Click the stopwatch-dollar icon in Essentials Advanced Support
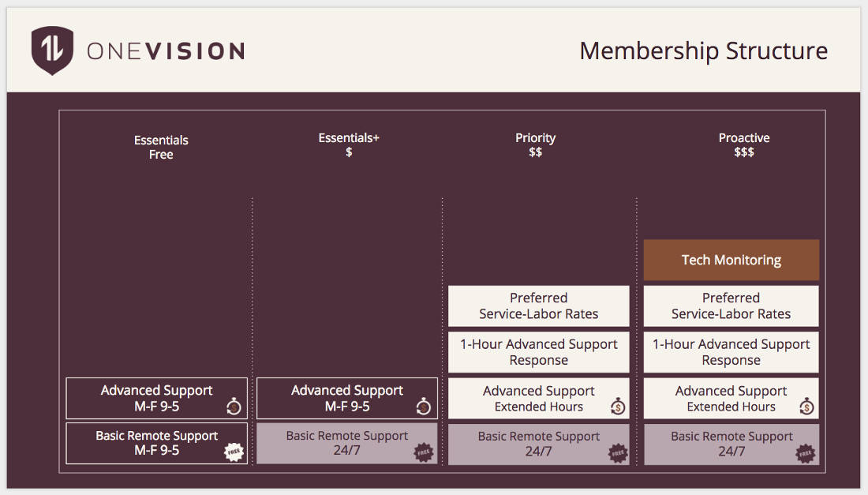The height and width of the screenshot is (495, 868). click(x=234, y=407)
